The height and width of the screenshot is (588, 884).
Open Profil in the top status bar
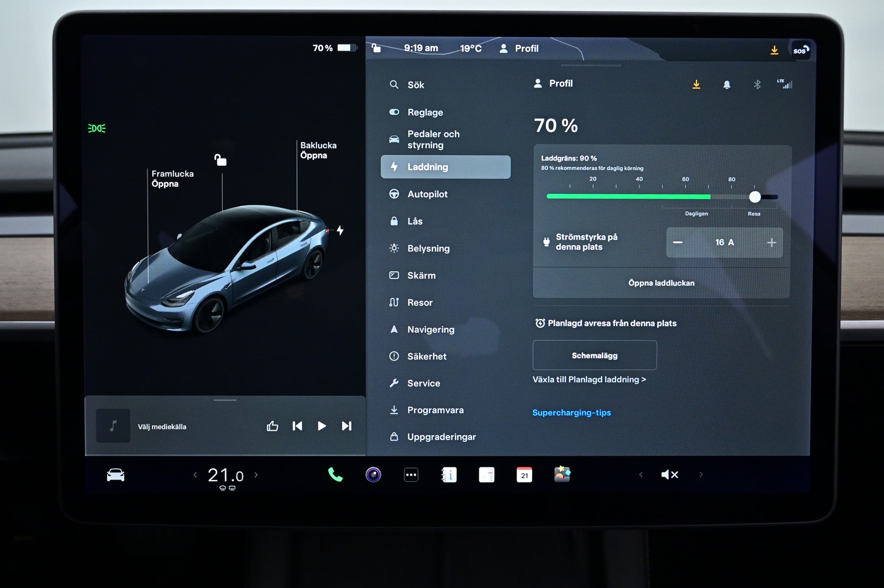[519, 48]
